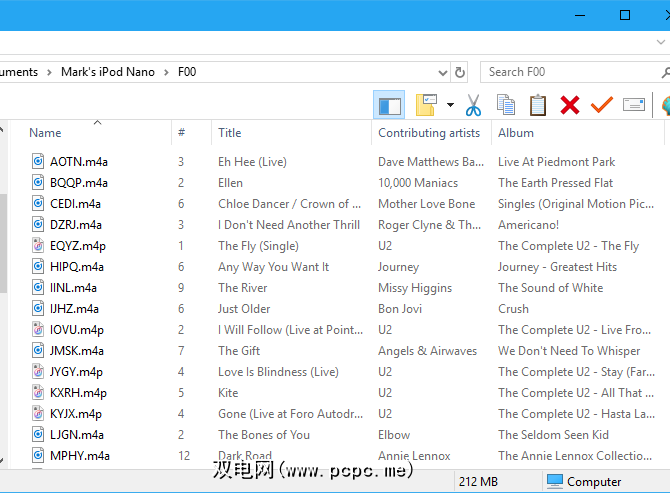
Task: Sort by Album column header
Action: click(516, 133)
